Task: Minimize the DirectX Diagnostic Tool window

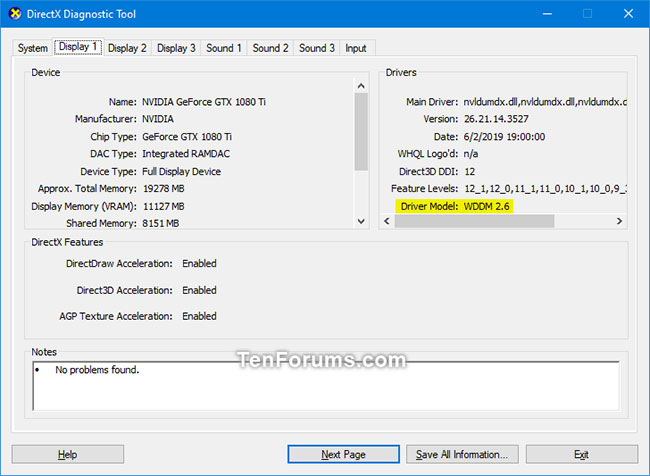Action: (x=547, y=14)
